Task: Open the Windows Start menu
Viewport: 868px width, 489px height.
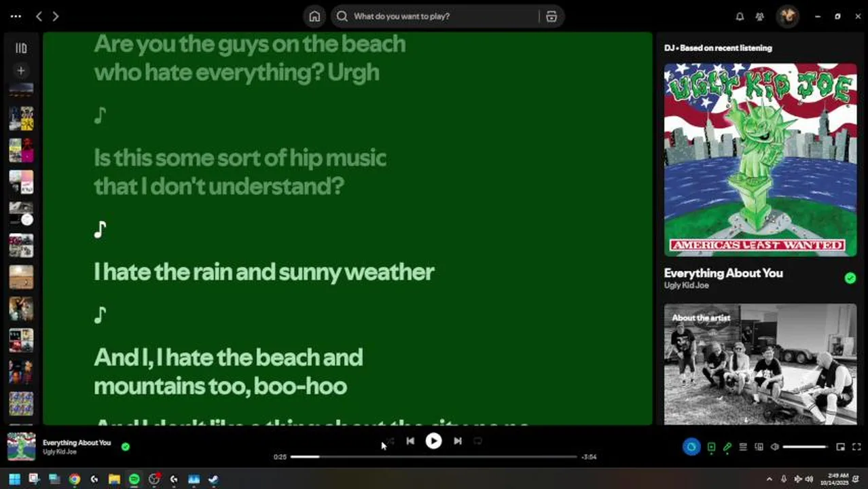Action: (14, 479)
